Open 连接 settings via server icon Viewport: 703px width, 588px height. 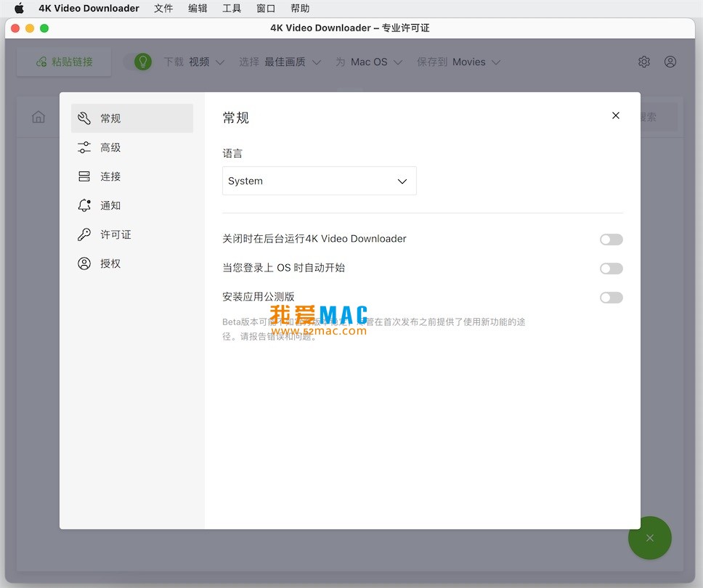click(84, 176)
